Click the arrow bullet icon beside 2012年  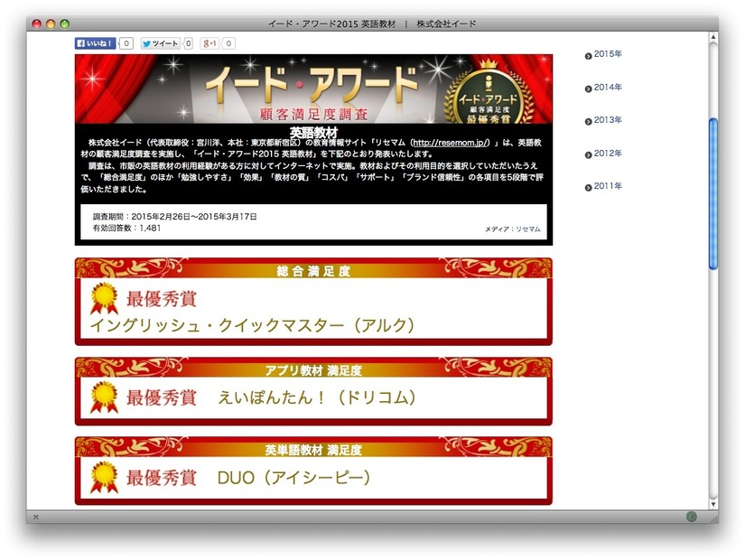coord(588,154)
